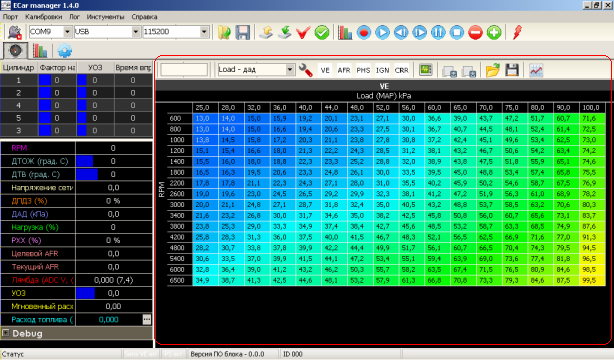
Task: Select the gauge dashboard view button
Action: click(x=15, y=51)
